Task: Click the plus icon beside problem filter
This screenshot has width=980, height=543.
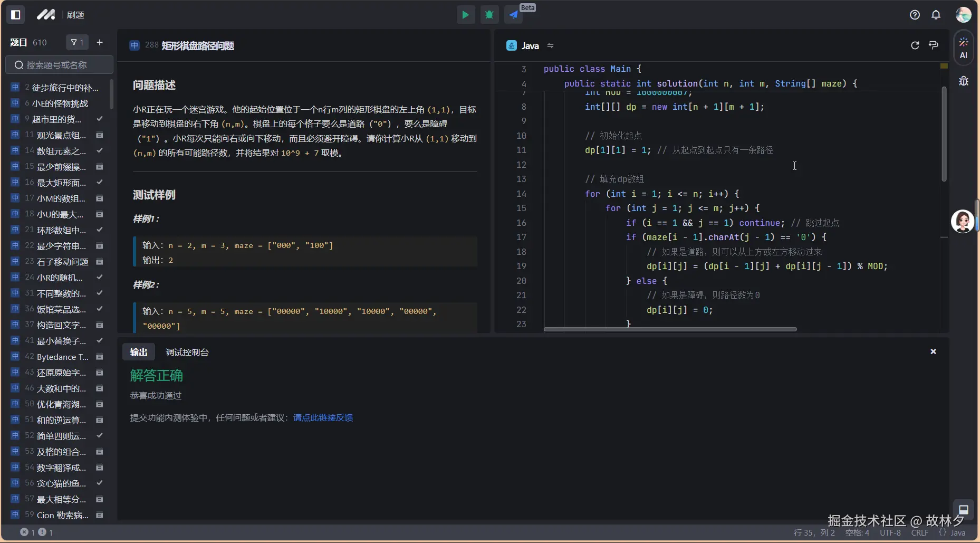Action: click(100, 42)
